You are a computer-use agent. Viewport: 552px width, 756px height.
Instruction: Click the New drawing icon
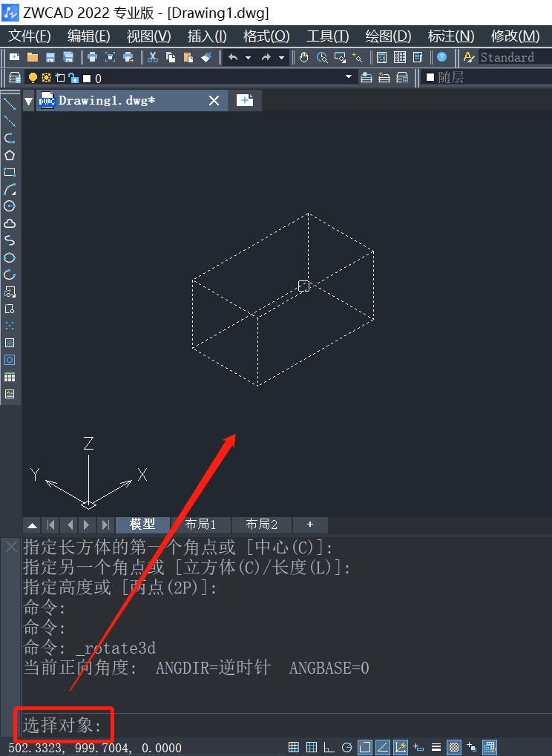tap(14, 57)
